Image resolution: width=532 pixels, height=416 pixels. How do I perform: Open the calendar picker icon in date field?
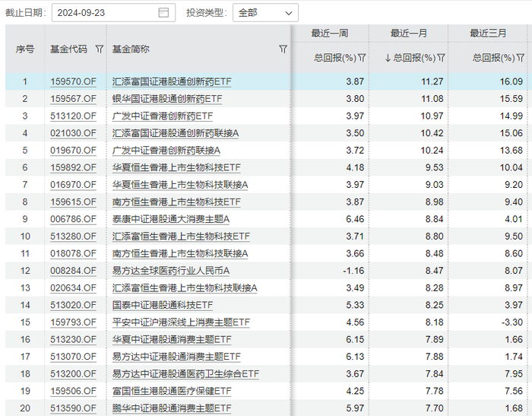(x=163, y=13)
